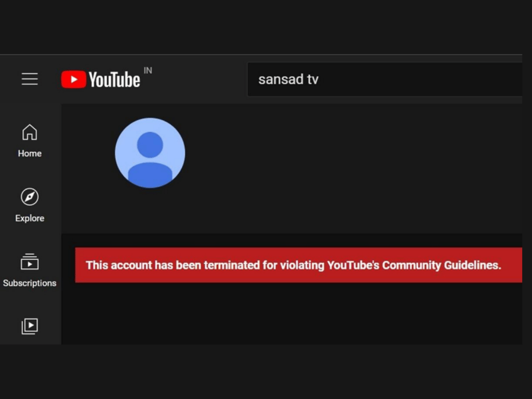Screen dimensions: 532x399
Task: Click the YouTube wordmark text
Action: point(114,79)
